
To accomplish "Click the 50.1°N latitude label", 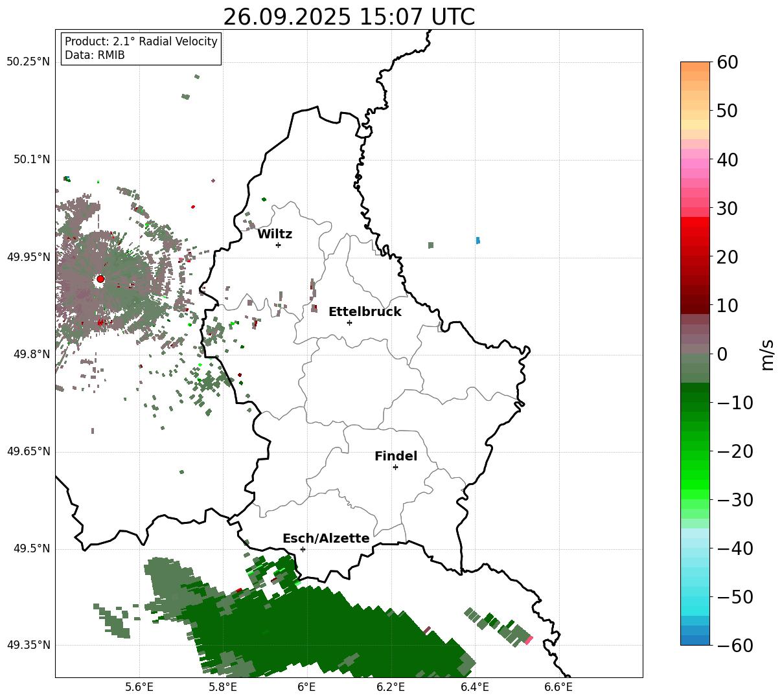I will tap(32, 159).
